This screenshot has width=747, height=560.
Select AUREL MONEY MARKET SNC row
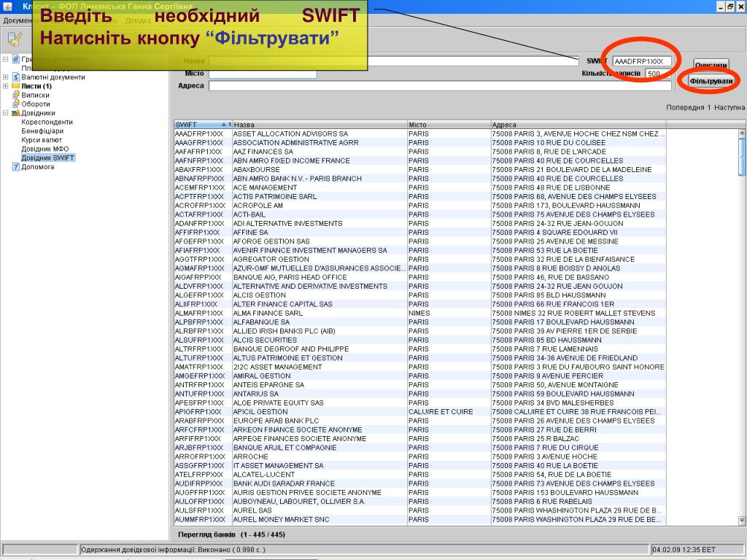coord(420,519)
